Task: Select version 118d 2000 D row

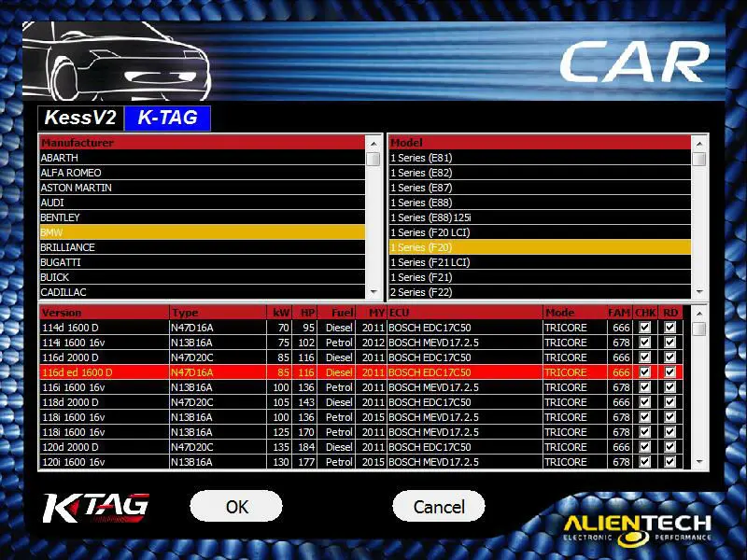Action: [x=360, y=402]
